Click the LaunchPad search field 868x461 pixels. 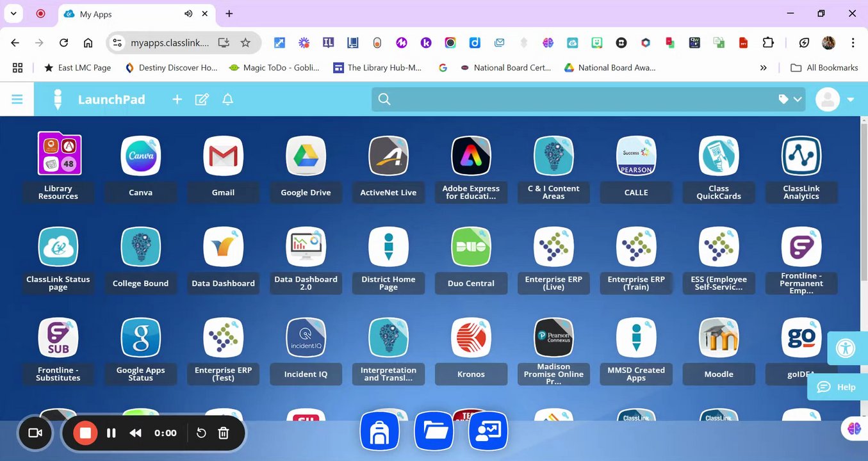588,99
